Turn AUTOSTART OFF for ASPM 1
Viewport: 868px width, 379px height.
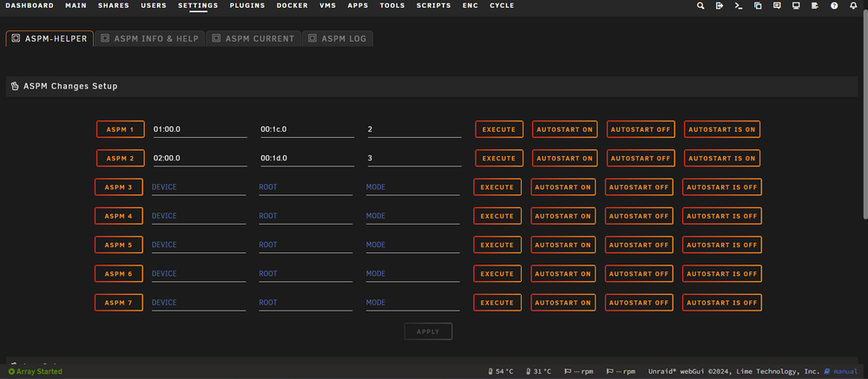pyautogui.click(x=641, y=129)
